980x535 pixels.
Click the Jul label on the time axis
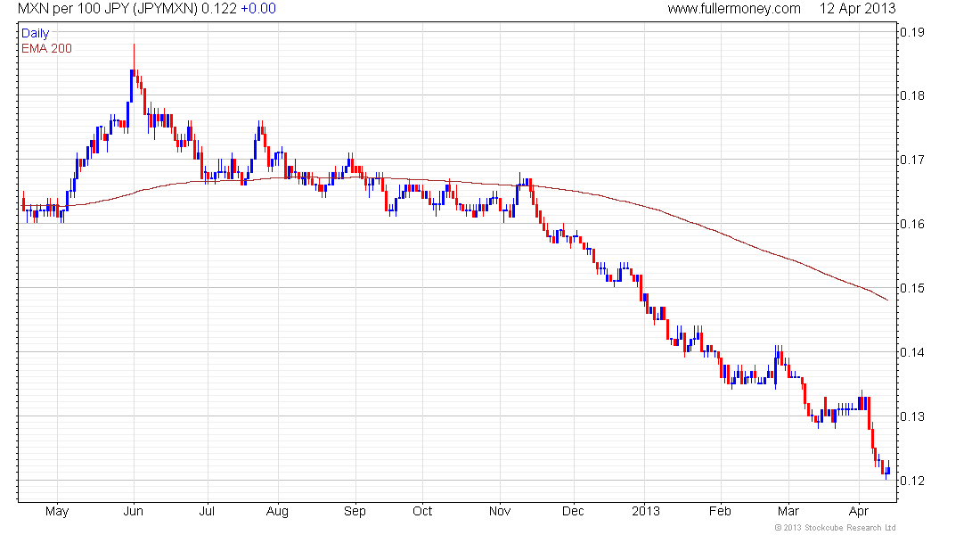[207, 511]
